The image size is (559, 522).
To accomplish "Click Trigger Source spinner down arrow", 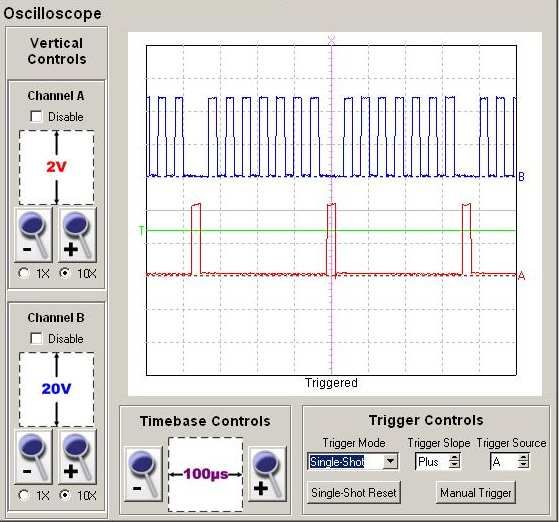I will point(523,465).
